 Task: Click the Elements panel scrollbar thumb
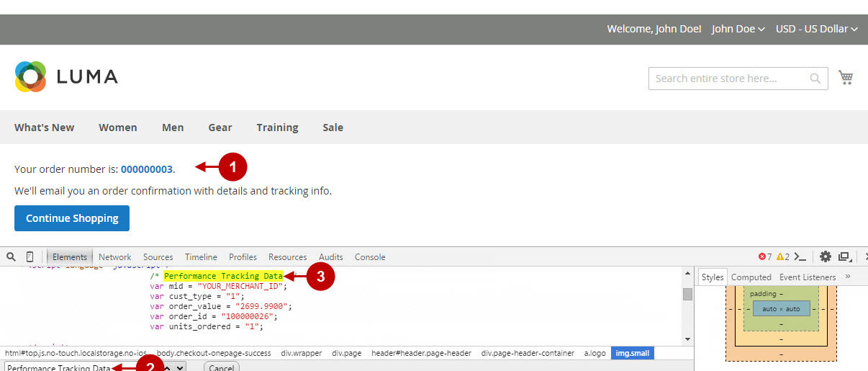tap(687, 294)
